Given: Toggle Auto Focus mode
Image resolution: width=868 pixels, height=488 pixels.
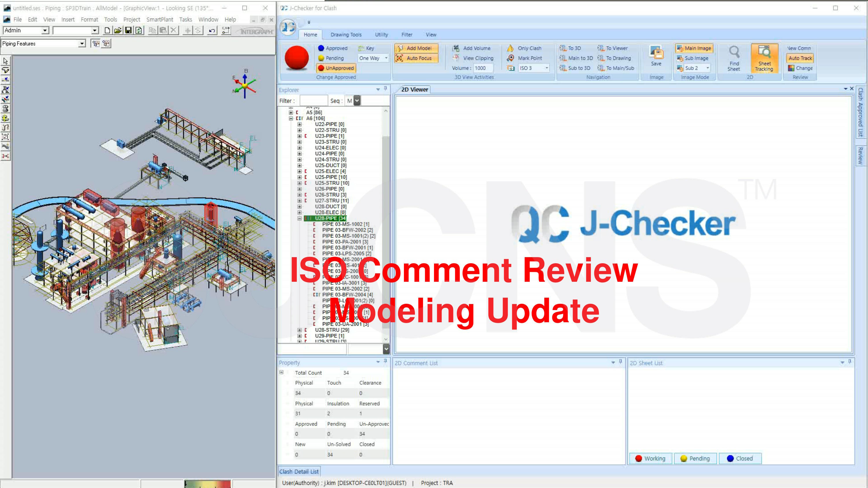Looking at the screenshot, I should 416,58.
